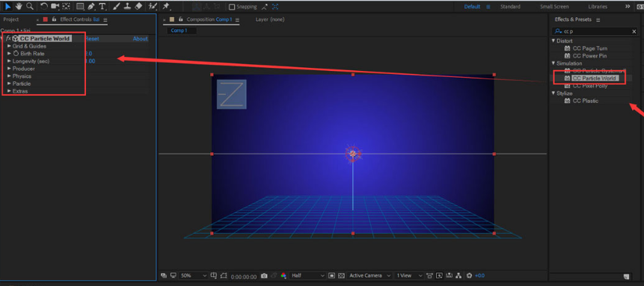644x286 pixels.
Task: Open the 50% magnification dropdown
Action: (194, 276)
